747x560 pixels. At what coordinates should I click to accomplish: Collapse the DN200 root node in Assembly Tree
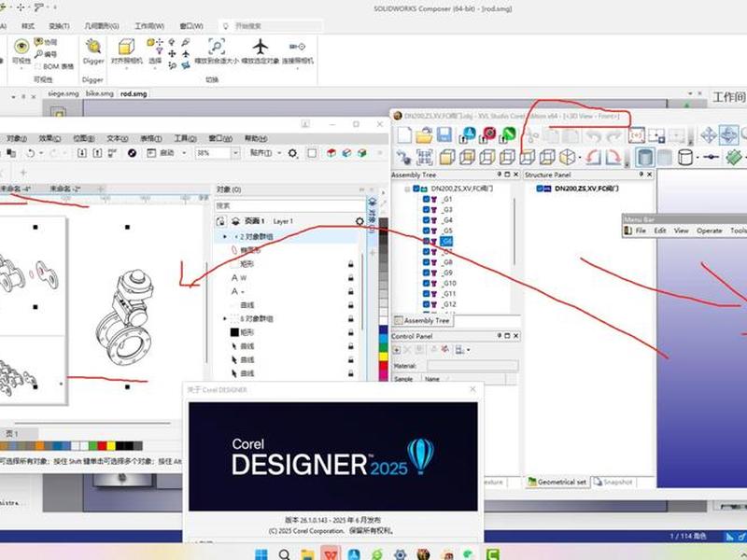[407, 189]
